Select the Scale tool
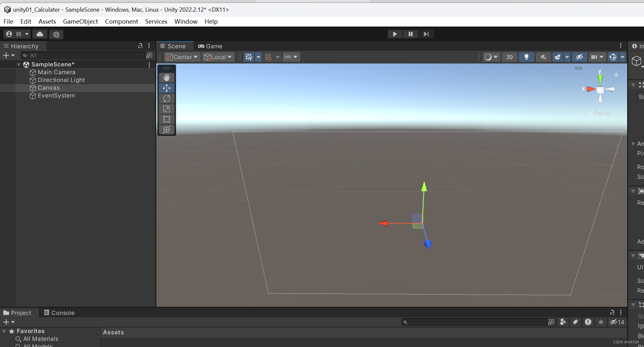The image size is (644, 347). coord(167,109)
